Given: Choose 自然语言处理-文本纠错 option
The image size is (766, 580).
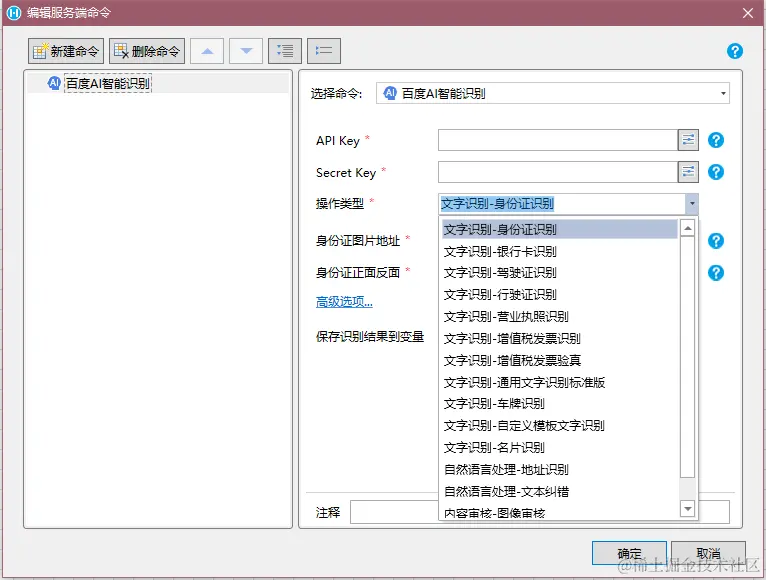Looking at the screenshot, I should click(x=560, y=492).
